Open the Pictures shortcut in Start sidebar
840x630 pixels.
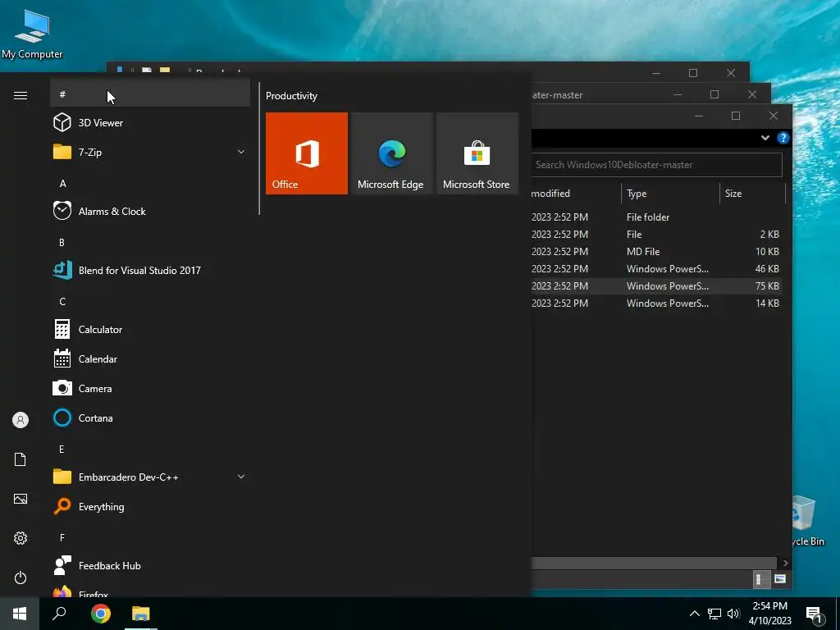pos(21,499)
